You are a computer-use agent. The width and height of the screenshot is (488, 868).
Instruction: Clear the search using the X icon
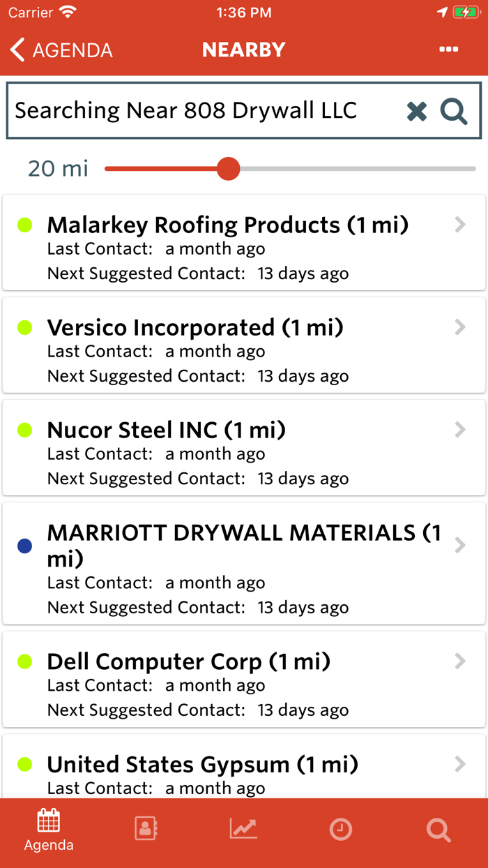(x=416, y=110)
